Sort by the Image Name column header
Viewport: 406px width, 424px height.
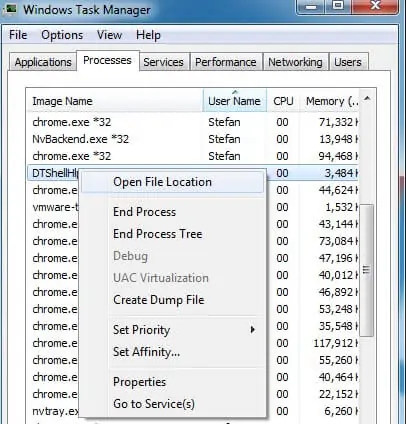[x=114, y=101]
